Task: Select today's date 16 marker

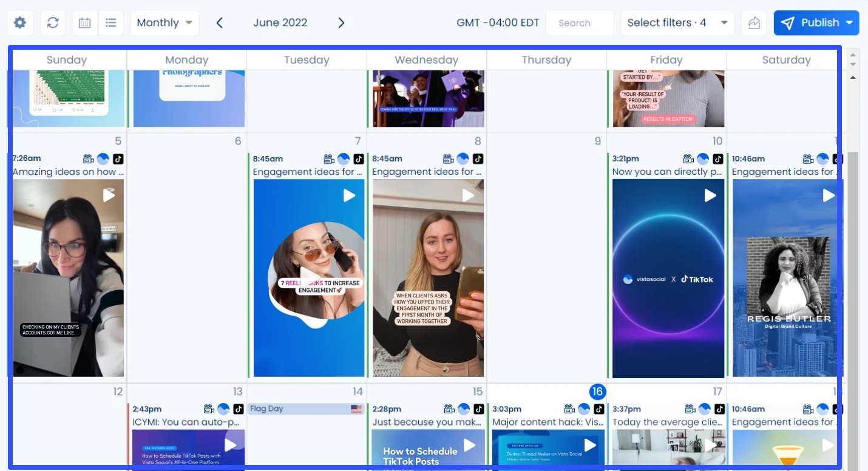Action: point(597,391)
